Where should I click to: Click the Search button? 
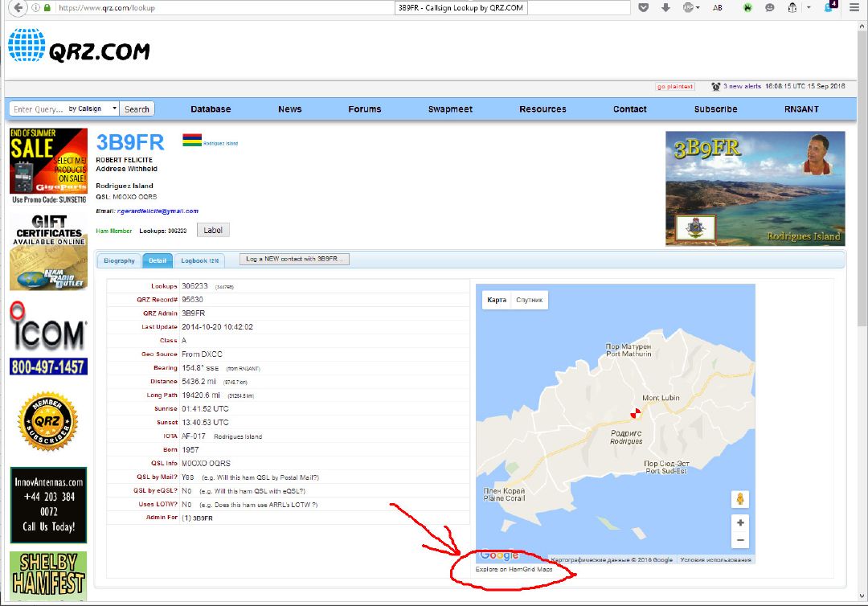coord(137,109)
